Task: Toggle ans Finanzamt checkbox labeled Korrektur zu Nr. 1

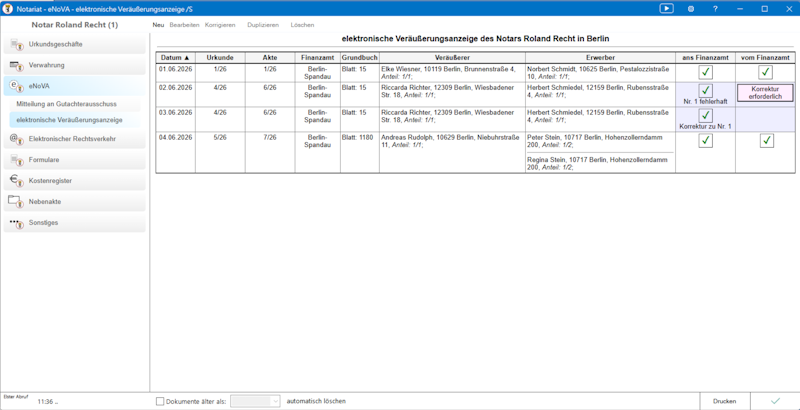Action: (706, 116)
